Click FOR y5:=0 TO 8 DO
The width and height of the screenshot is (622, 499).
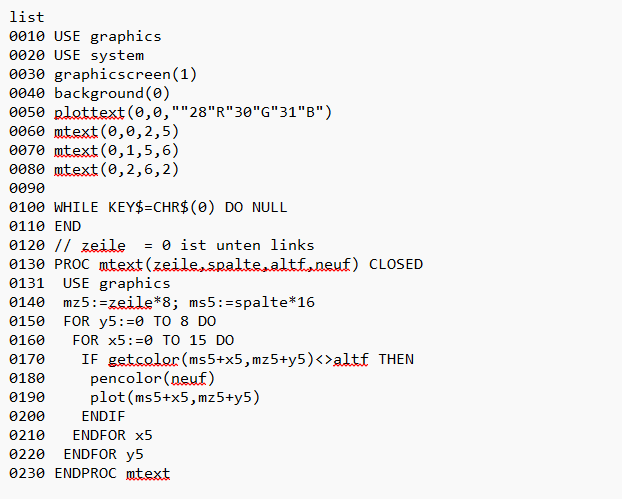click(x=140, y=321)
